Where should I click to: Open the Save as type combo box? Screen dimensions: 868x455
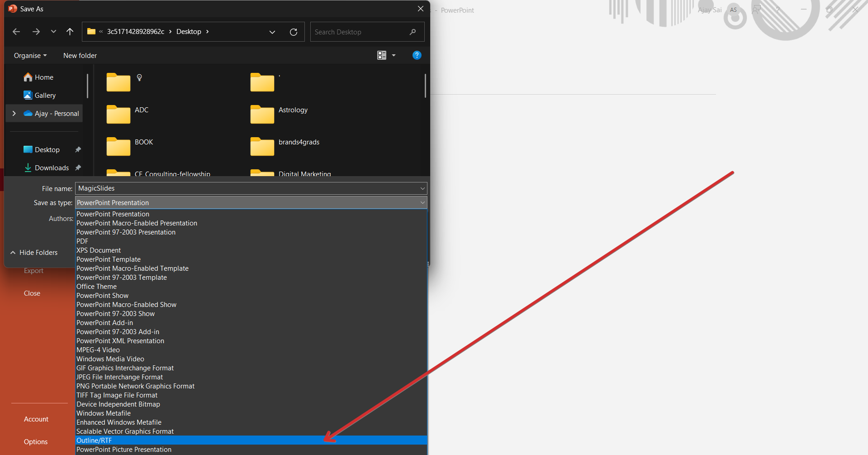(251, 203)
